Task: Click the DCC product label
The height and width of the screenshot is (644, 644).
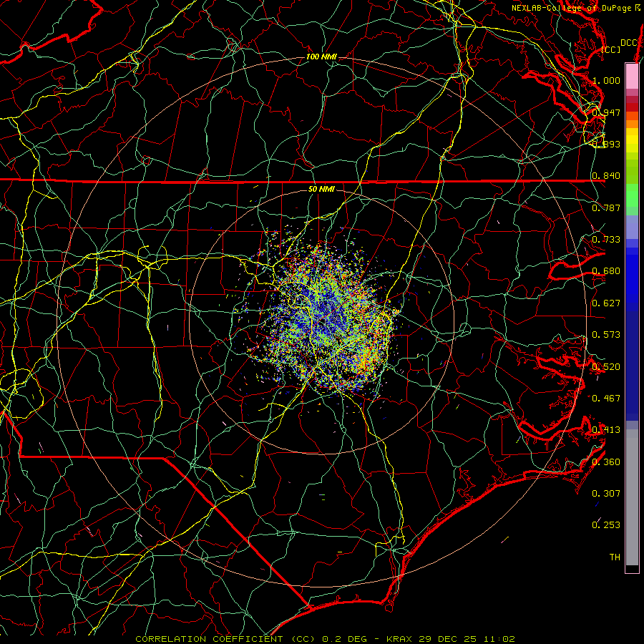Action: tap(628, 43)
